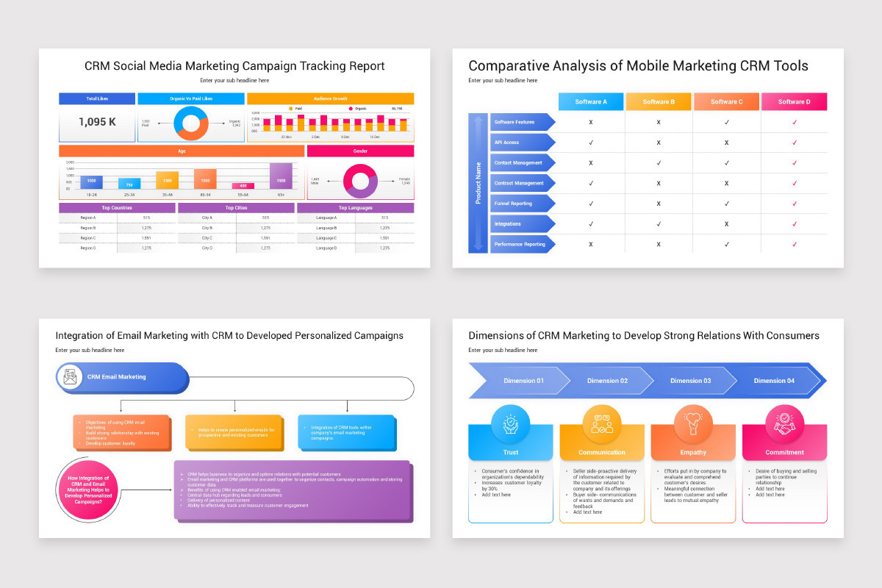882x588 pixels.
Task: Select the Software C column header
Action: pos(726,101)
